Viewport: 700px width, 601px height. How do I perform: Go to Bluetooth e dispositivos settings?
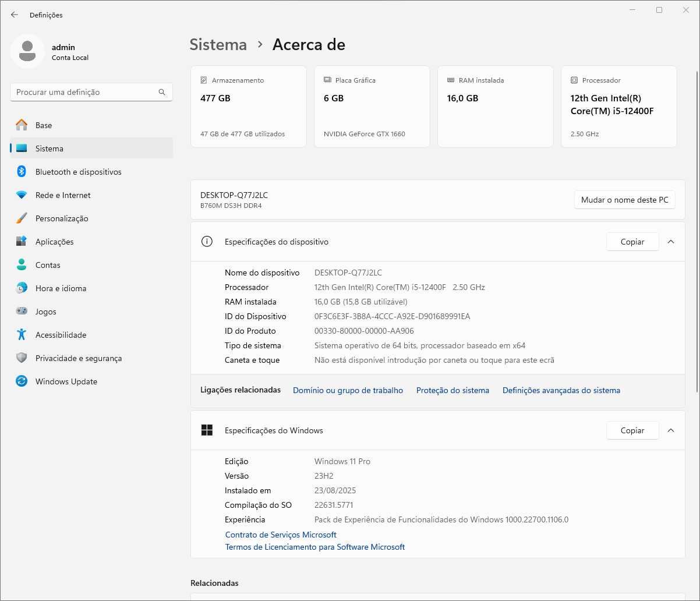(x=91, y=172)
